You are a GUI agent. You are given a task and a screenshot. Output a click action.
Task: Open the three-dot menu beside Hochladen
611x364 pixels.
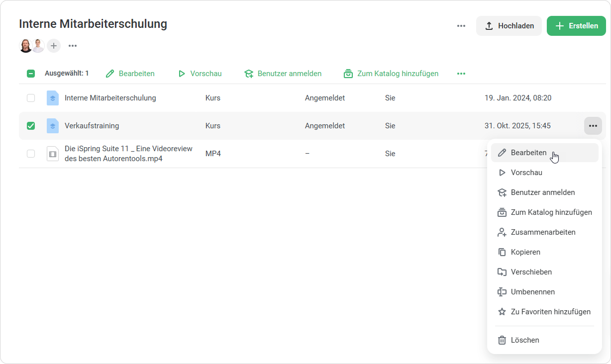461,26
